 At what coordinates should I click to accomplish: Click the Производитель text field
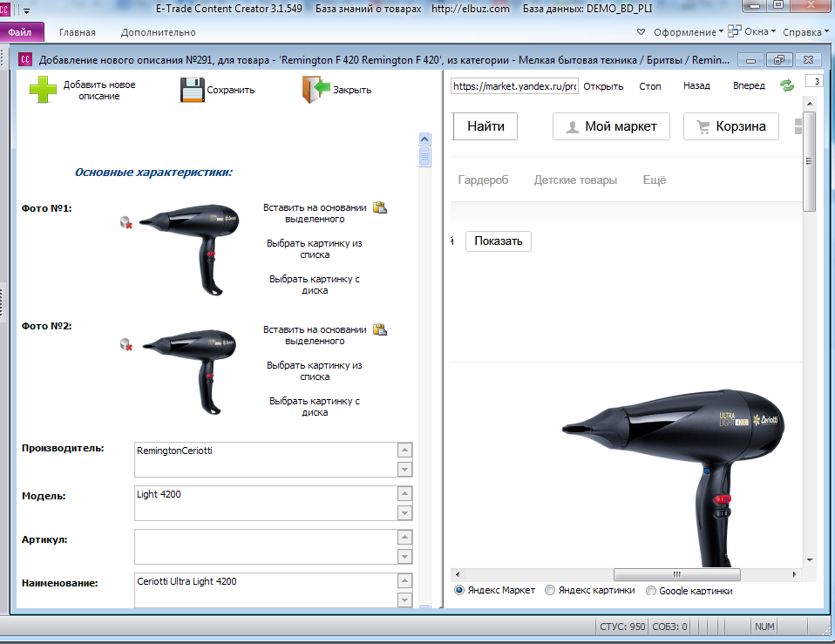coord(266,459)
